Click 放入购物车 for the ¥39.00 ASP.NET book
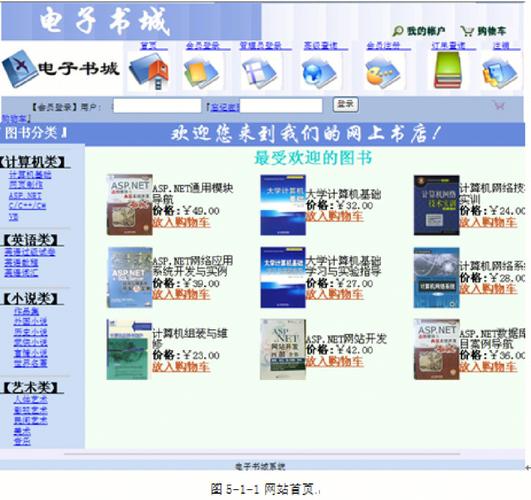The image size is (531, 500). tap(181, 295)
